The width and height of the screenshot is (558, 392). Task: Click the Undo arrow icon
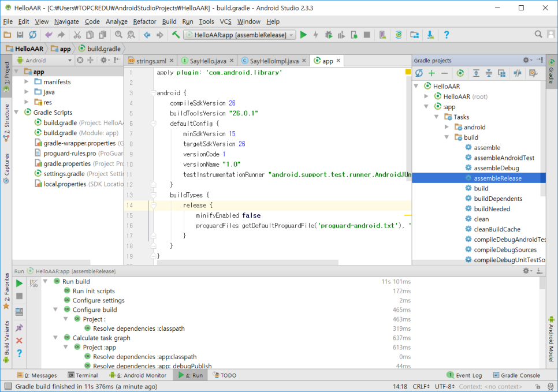point(49,35)
